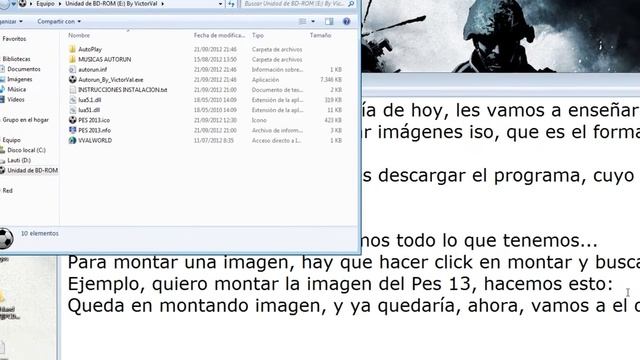This screenshot has width=640, height=360.
Task: Click the change view icon
Action: 302,21
